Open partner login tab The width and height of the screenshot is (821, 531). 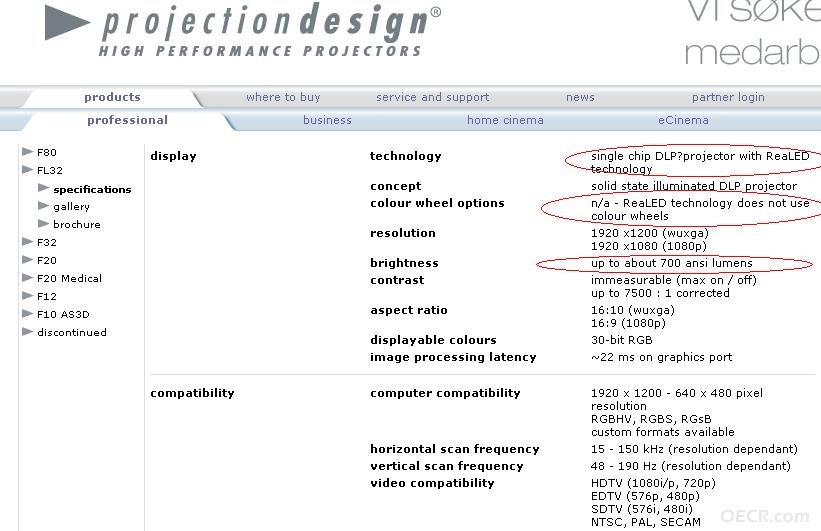(x=728, y=97)
